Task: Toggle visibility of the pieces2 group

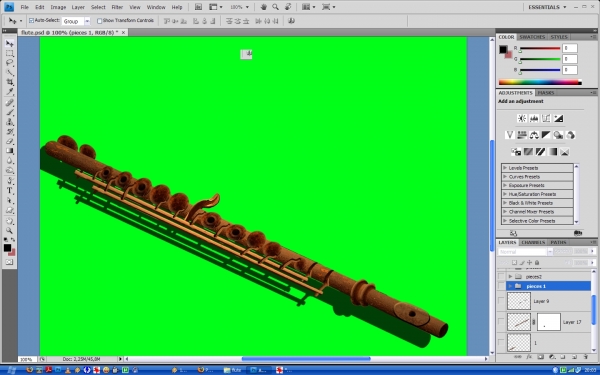Action: pos(501,276)
